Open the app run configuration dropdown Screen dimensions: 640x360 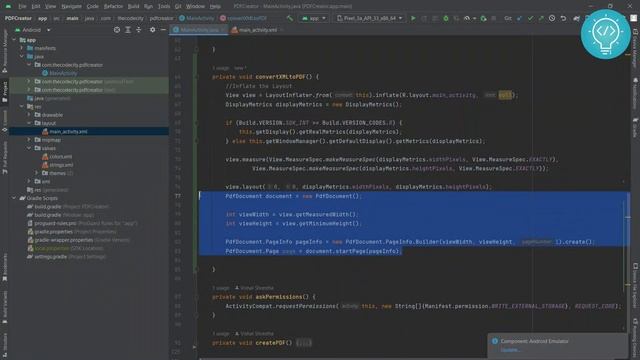tap(313, 18)
